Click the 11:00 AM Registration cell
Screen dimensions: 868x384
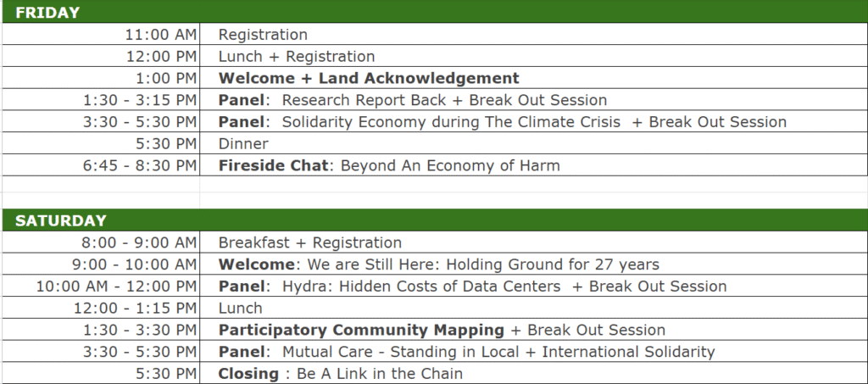pos(534,34)
